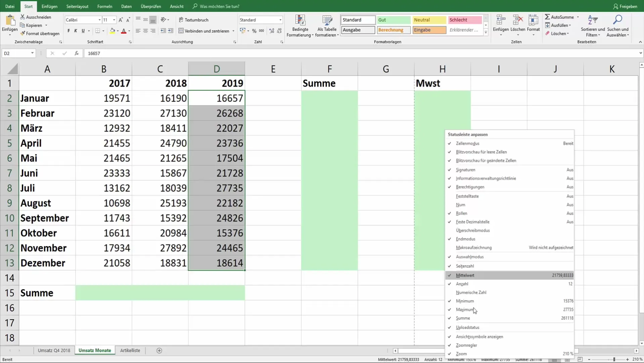The image size is (644, 363).
Task: Click the select-all corner triangle
Action: (12, 69)
